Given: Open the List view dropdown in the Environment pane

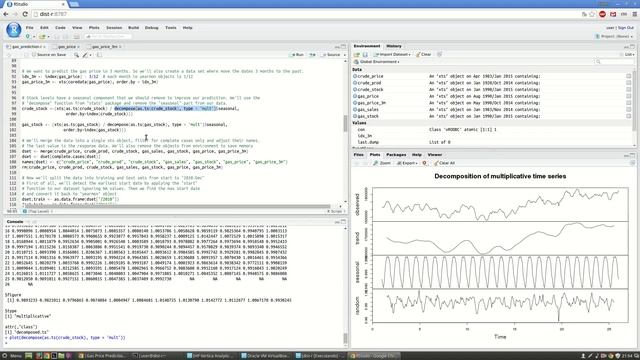Looking at the screenshot, I should coord(628,54).
